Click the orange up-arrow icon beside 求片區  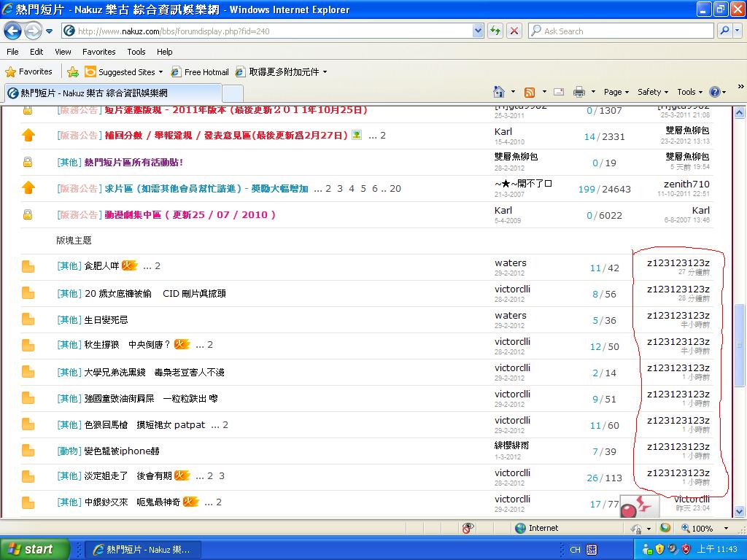(28, 187)
